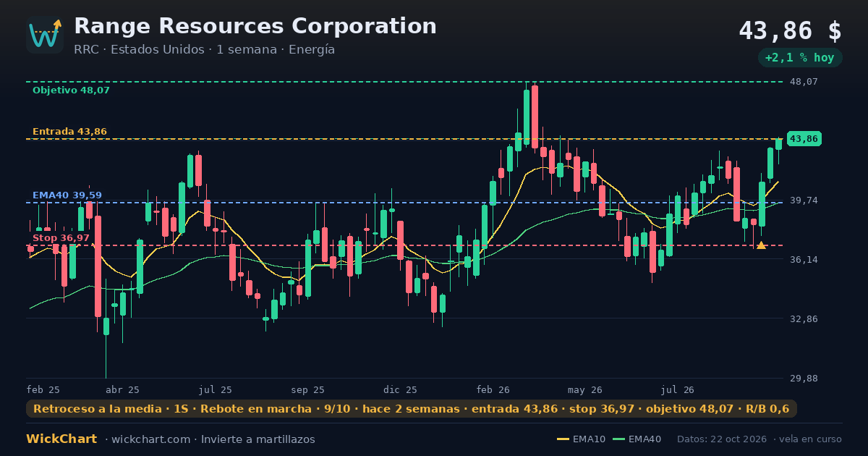Click the Stop 36,97 label

coord(61,238)
